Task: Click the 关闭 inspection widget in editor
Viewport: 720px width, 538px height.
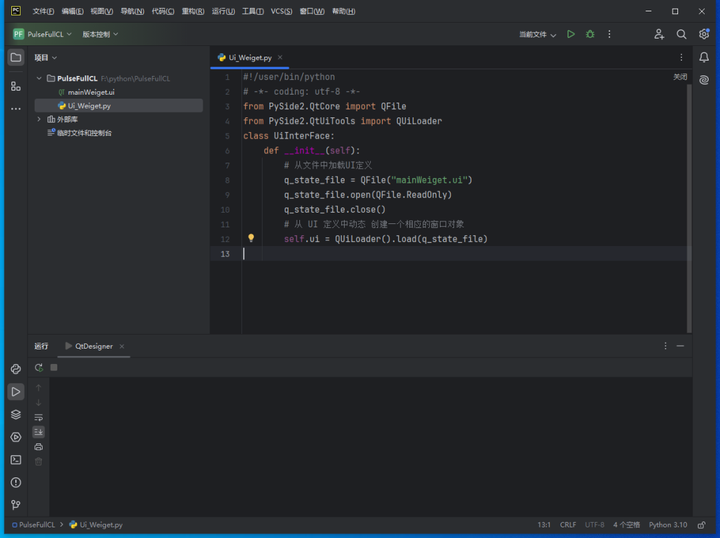Action: click(x=680, y=77)
